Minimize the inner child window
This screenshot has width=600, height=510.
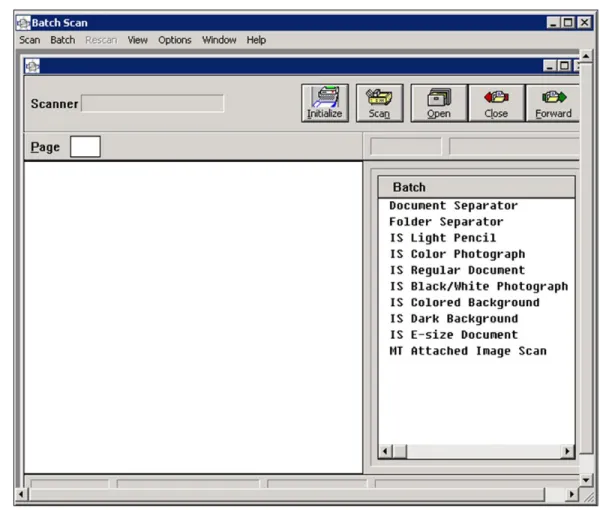[x=549, y=66]
